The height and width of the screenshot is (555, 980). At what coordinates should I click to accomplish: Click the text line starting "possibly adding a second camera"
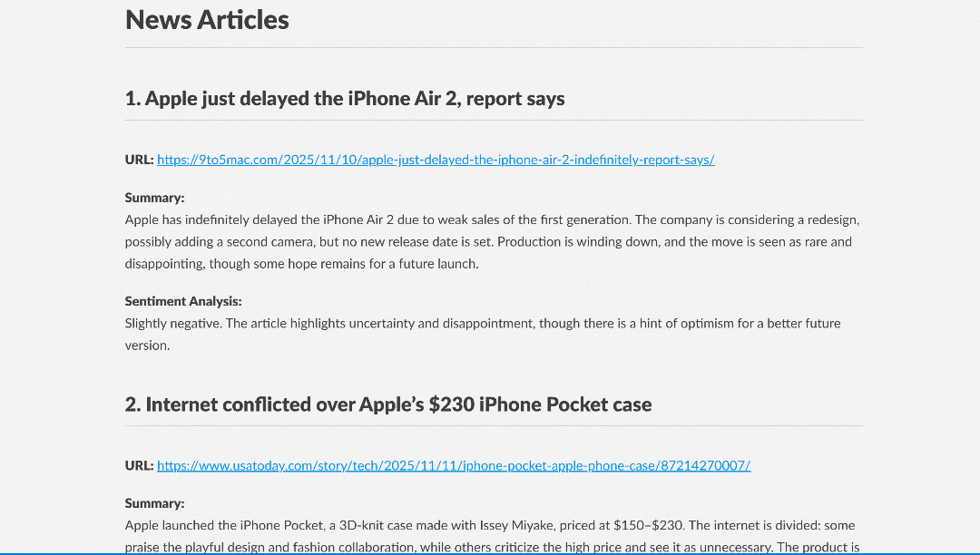click(488, 242)
